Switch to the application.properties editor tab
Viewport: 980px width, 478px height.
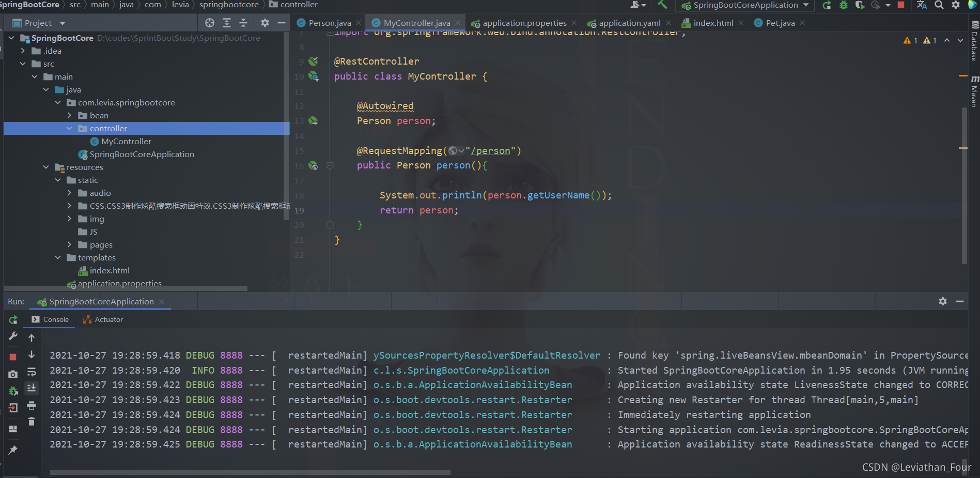(x=524, y=23)
